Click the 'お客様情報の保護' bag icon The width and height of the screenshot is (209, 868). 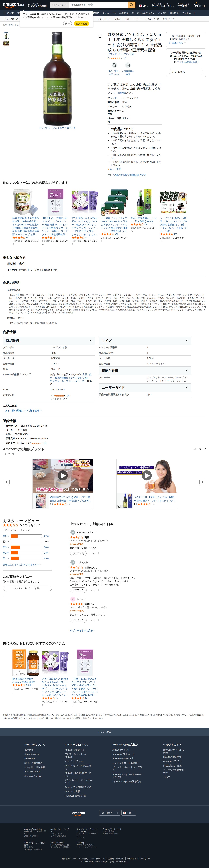click(128, 65)
